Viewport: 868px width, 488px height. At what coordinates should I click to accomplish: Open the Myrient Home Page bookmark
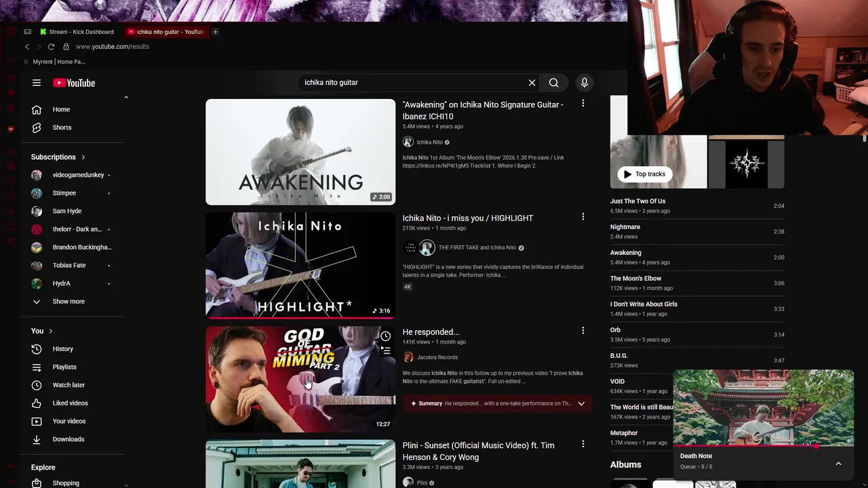[54, 62]
